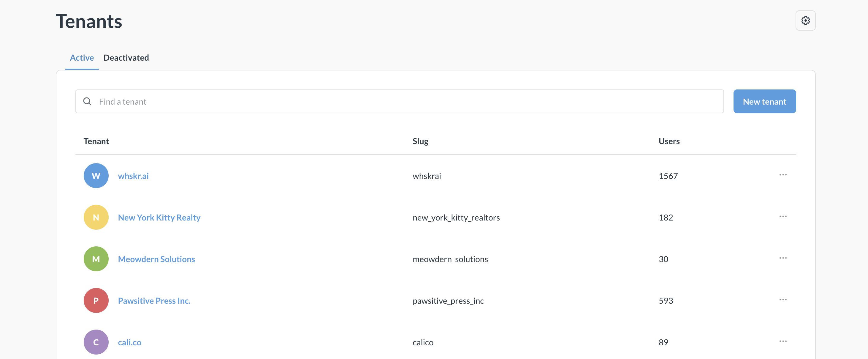The width and height of the screenshot is (868, 359).
Task: Focus the Find a tenant search field
Action: tap(404, 102)
